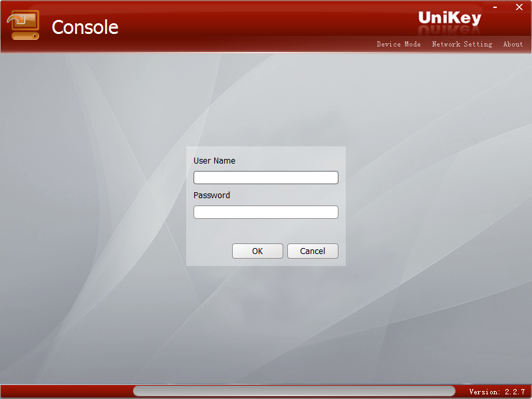Viewport: 532px width, 399px height.
Task: Focus the User Name input field
Action: coord(265,178)
